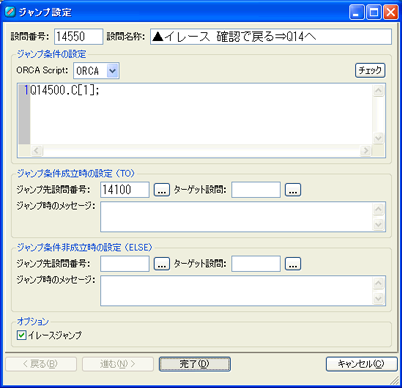This screenshot has width=402, height=388.
Task: Click script editor scroll right arrow
Action: click(x=366, y=151)
